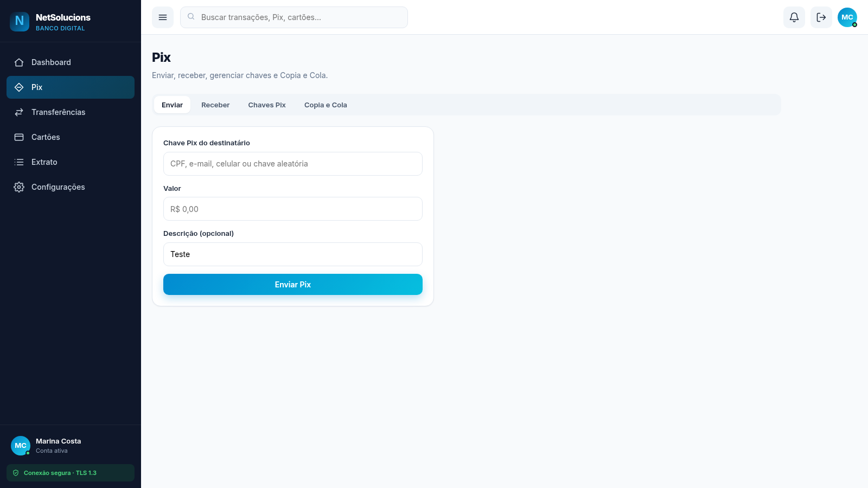Screen dimensions: 868x488
Task: Open the MC profile avatar in header
Action: 847,17
